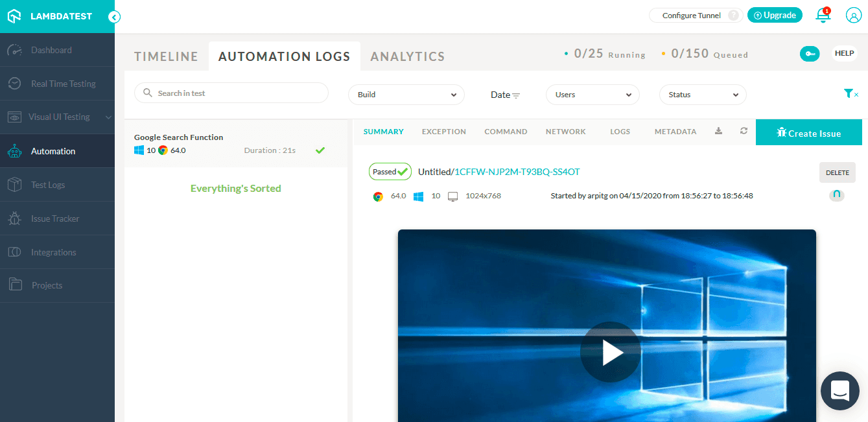Open the Command tab
Viewport: 868px width, 422px height.
click(506, 132)
